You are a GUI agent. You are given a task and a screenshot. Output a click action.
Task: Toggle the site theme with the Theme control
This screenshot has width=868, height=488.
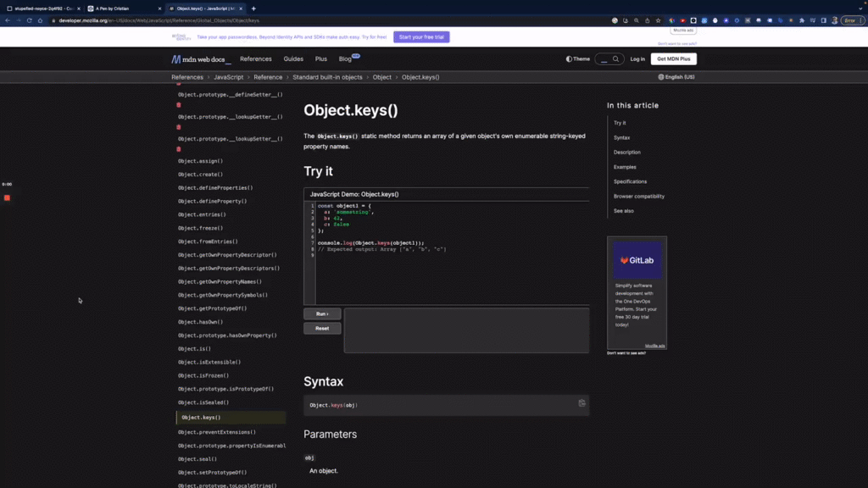click(x=578, y=58)
